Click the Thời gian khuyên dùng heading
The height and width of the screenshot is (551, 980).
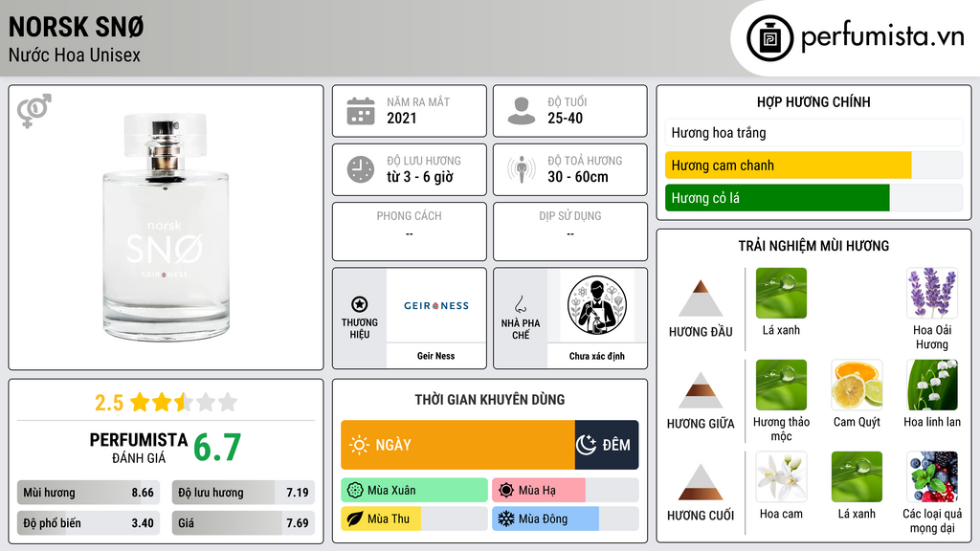pos(489,399)
